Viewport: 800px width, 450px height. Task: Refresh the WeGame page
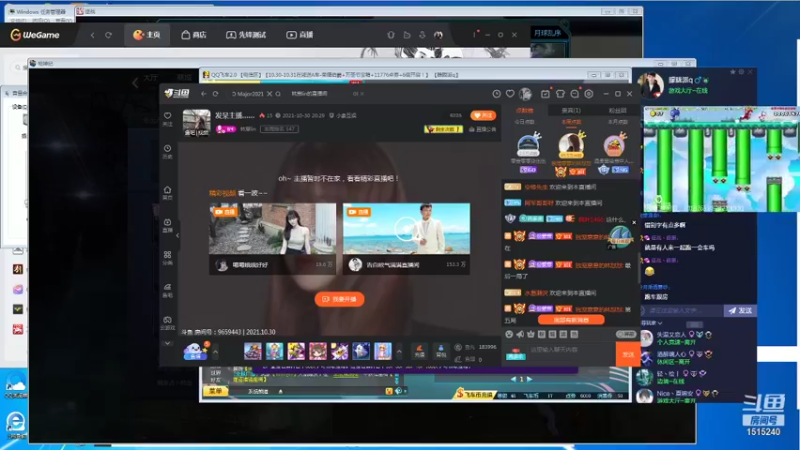point(108,35)
